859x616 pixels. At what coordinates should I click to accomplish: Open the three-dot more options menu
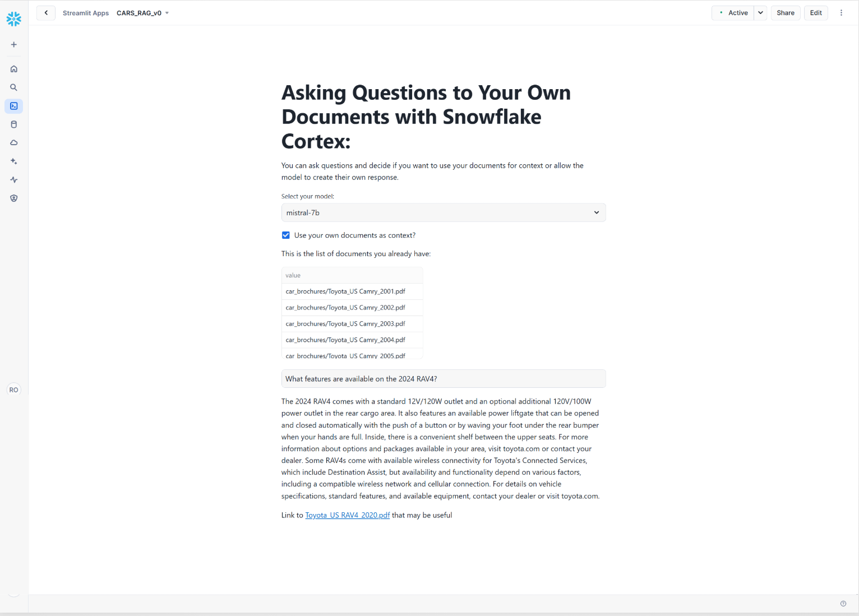point(841,13)
